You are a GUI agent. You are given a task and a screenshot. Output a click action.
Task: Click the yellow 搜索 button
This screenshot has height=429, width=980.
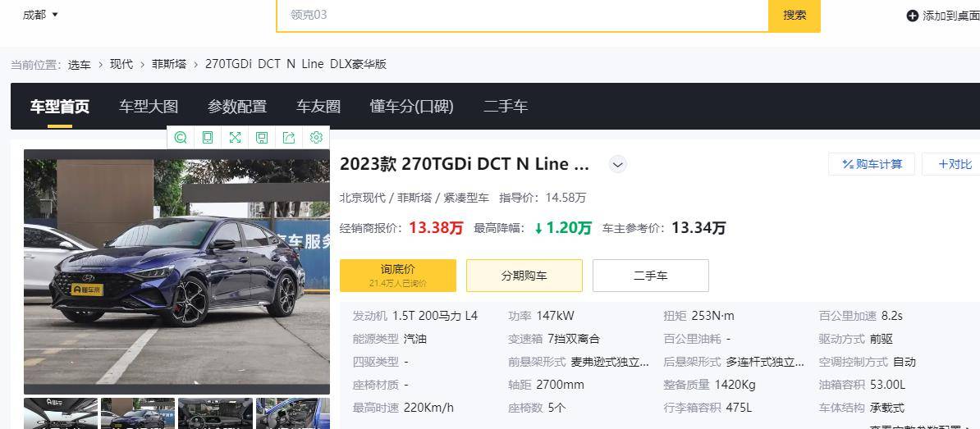click(795, 15)
